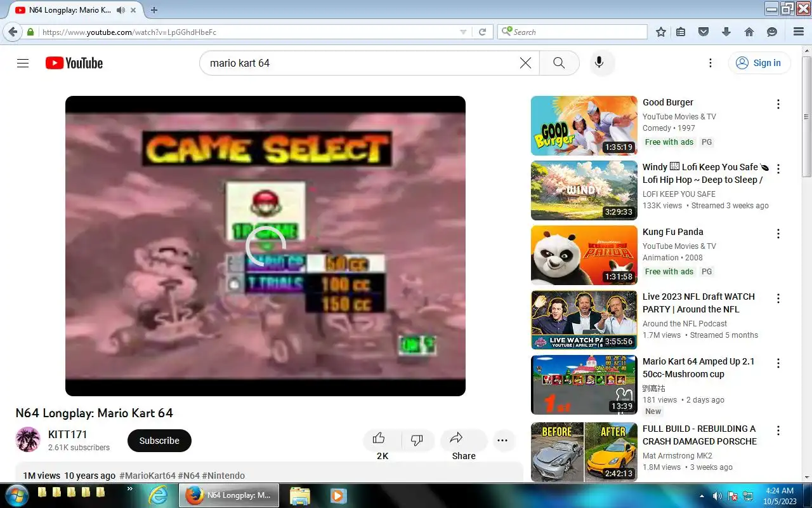This screenshot has width=812, height=508.
Task: Start voice search with the microphone
Action: click(599, 63)
